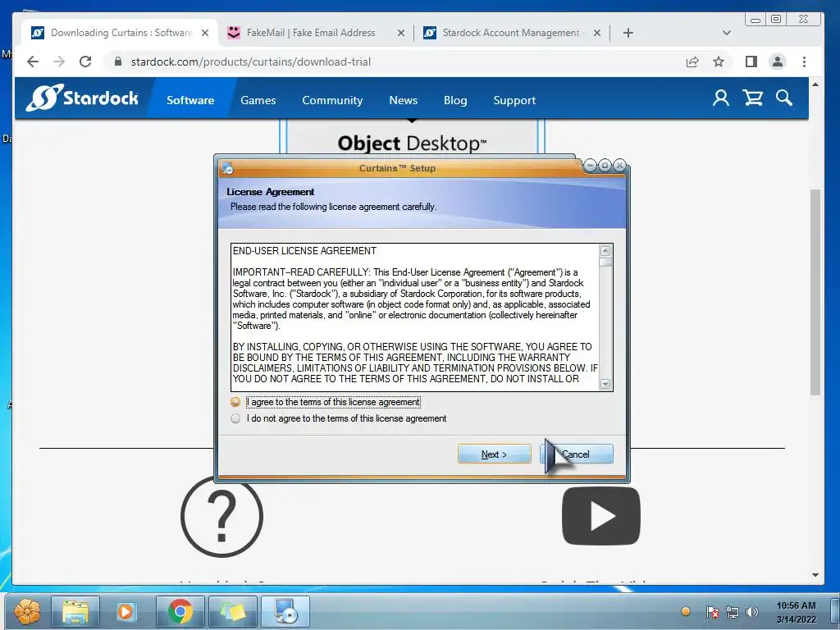The image size is (840, 630).
Task: Open the Software menu on Stardock site
Action: click(190, 100)
